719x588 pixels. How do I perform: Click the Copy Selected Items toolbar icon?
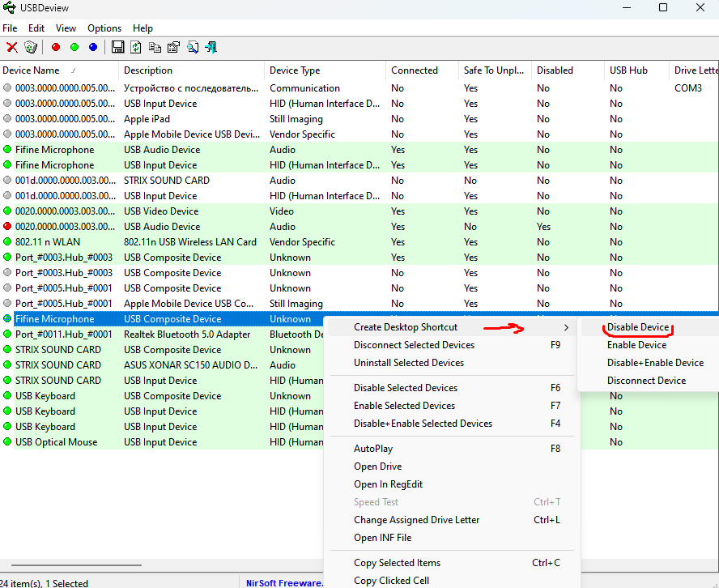[x=155, y=47]
